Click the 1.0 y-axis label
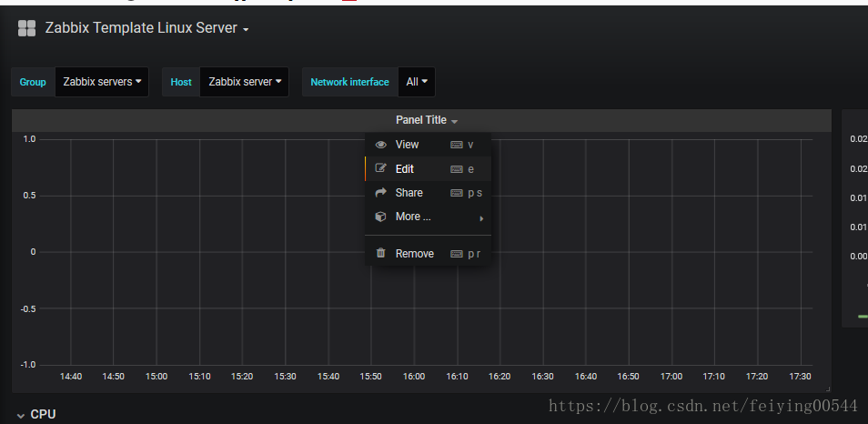Image resolution: width=868 pixels, height=424 pixels. click(x=29, y=139)
